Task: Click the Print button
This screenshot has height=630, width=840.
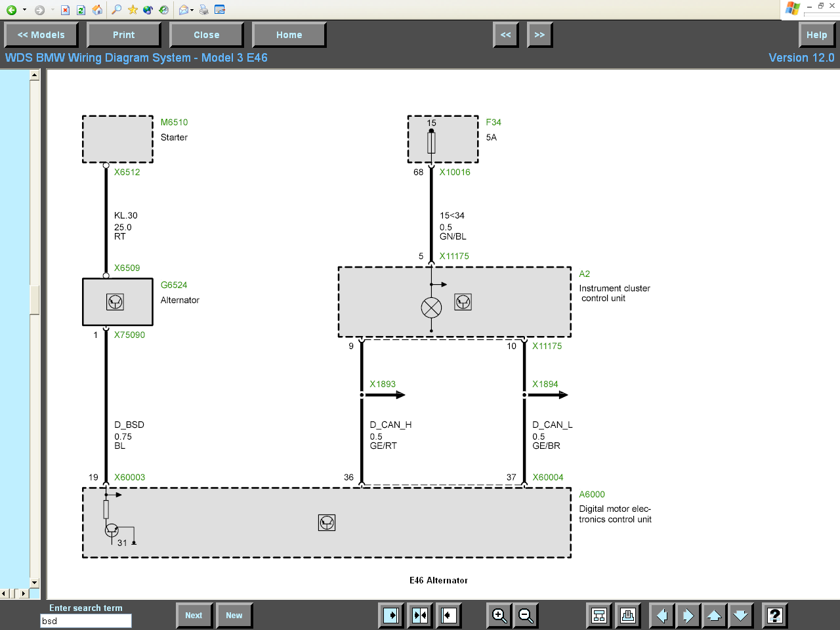Action: click(124, 35)
